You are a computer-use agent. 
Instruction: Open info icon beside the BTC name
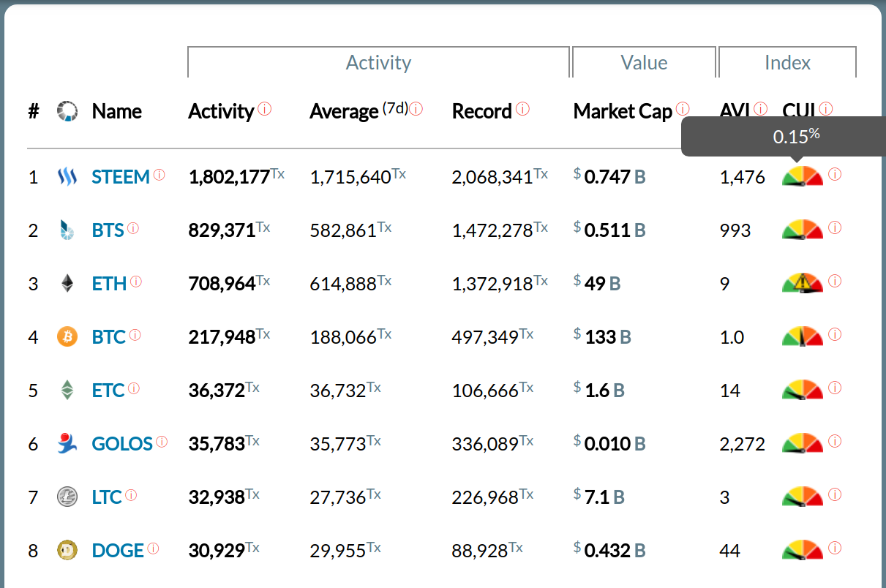click(x=135, y=335)
